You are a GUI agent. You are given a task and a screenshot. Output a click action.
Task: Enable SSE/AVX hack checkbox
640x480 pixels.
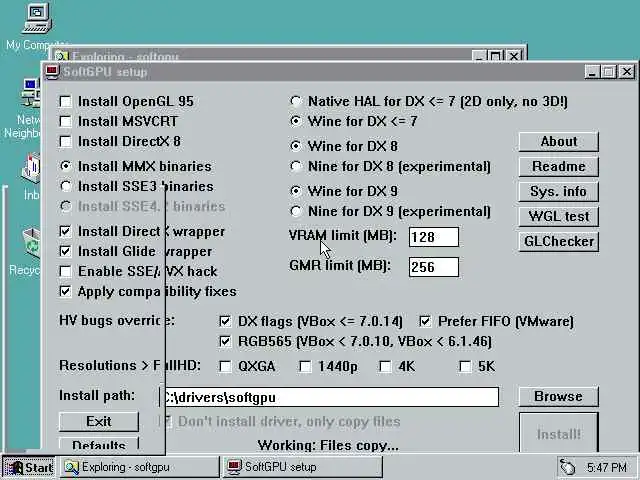(65, 271)
